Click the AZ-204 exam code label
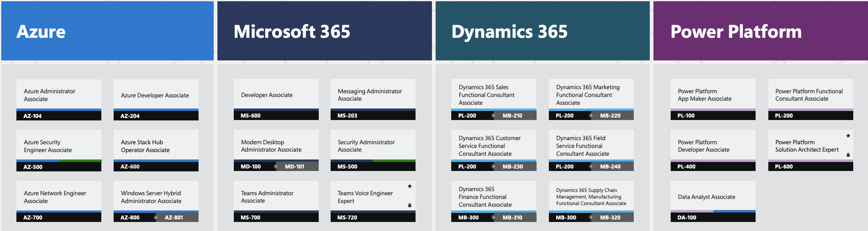868x231 pixels. pos(130,116)
